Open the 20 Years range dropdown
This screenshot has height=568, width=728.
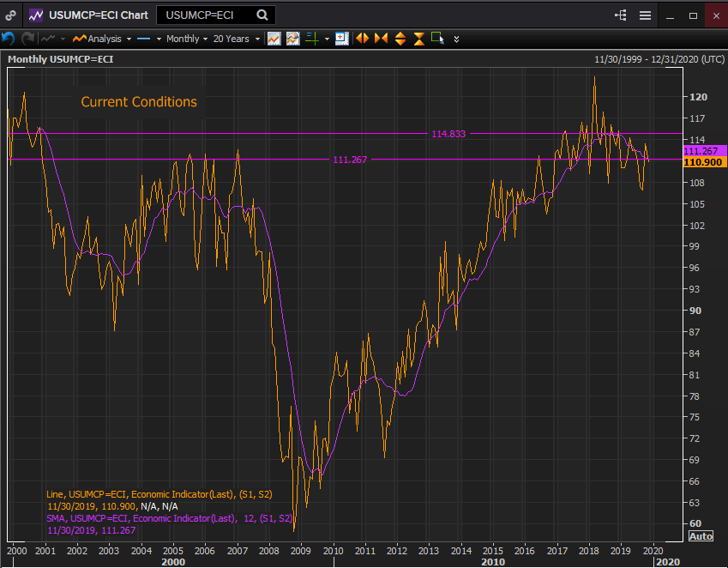(x=235, y=39)
